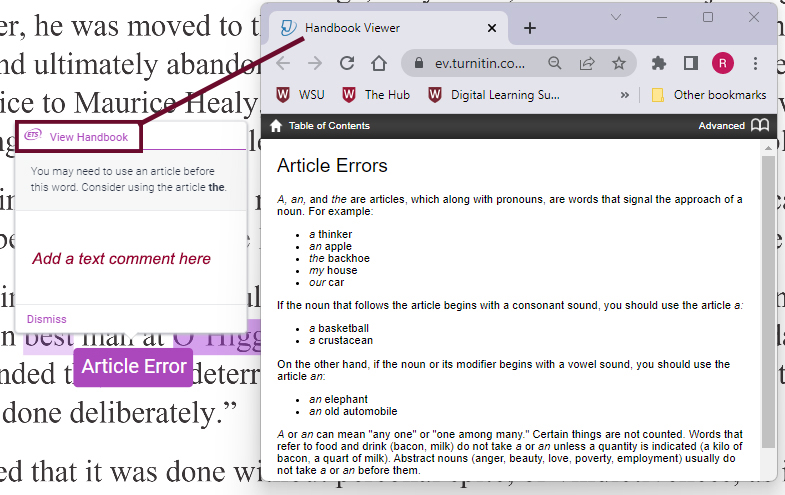The width and height of the screenshot is (785, 495).
Task: Open the Chrome three-dot menu
Action: (x=755, y=63)
